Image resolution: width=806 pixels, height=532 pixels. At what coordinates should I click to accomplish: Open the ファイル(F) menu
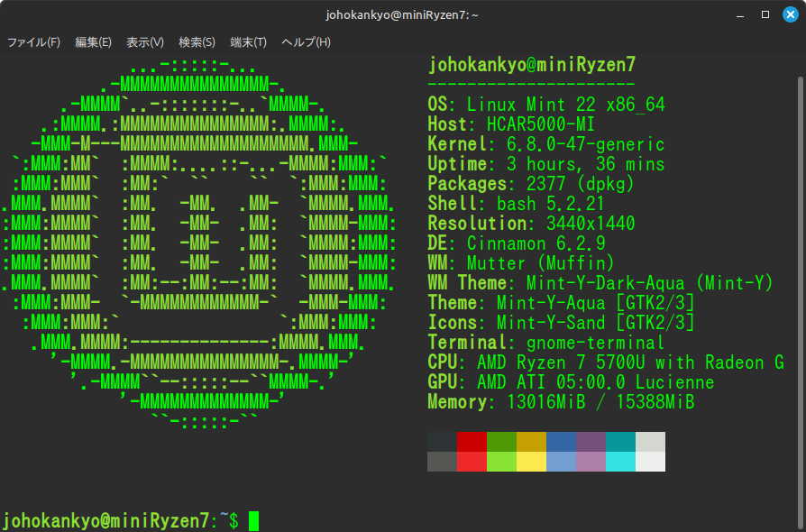point(33,42)
